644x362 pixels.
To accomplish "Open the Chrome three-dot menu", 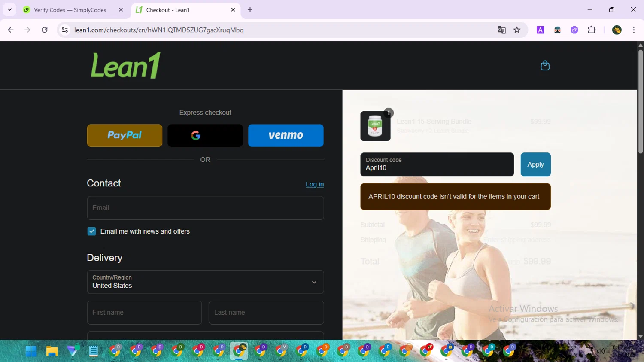I will [634, 30].
